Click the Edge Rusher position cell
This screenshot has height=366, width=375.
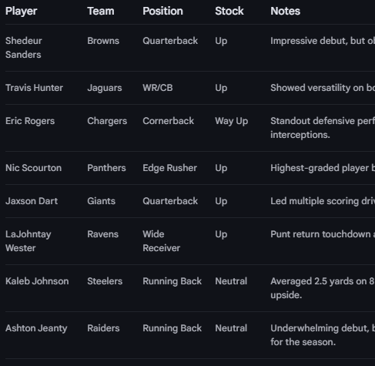pos(170,168)
